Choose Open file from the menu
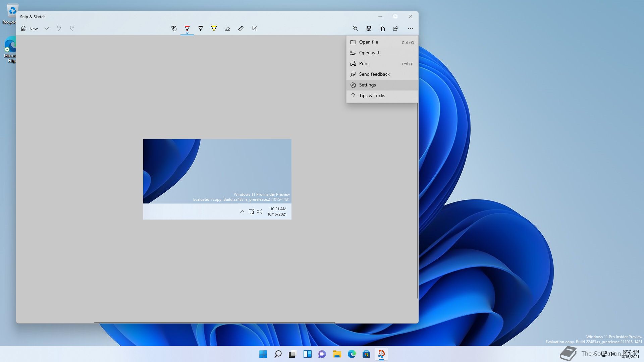Image resolution: width=644 pixels, height=362 pixels. coord(382,42)
